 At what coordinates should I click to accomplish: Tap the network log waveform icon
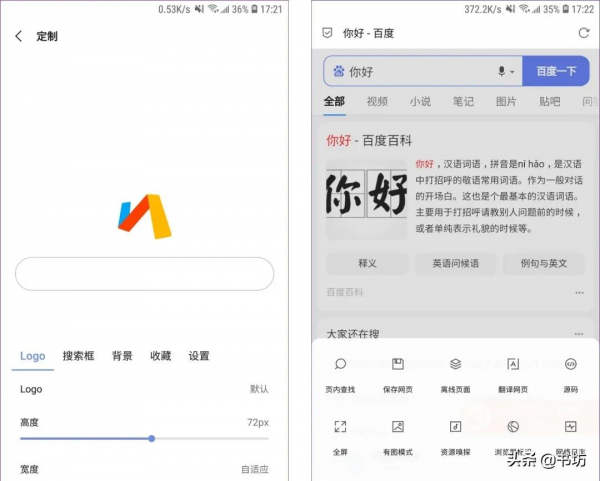pos(571,426)
